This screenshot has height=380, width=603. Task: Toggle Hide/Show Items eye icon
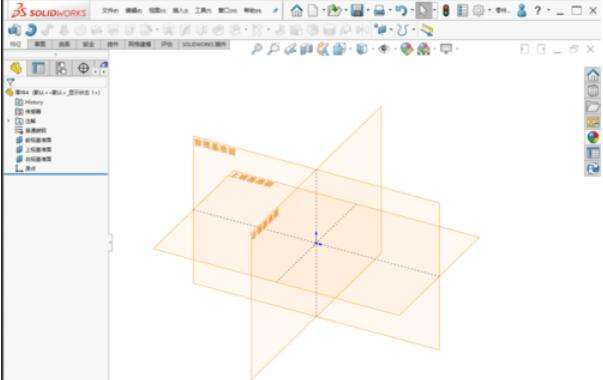(383, 49)
